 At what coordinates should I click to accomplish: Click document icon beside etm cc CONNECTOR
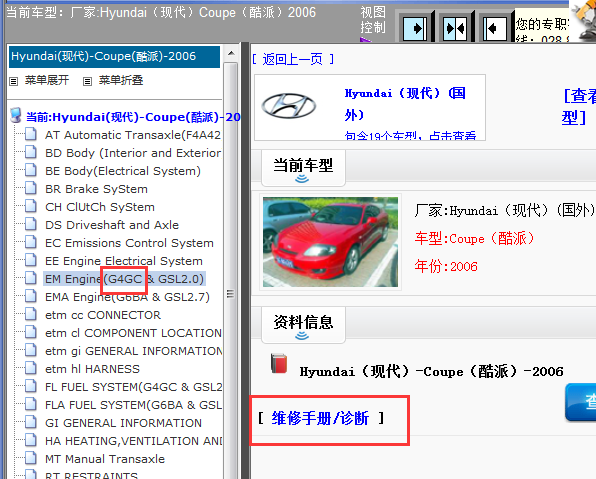(31, 314)
